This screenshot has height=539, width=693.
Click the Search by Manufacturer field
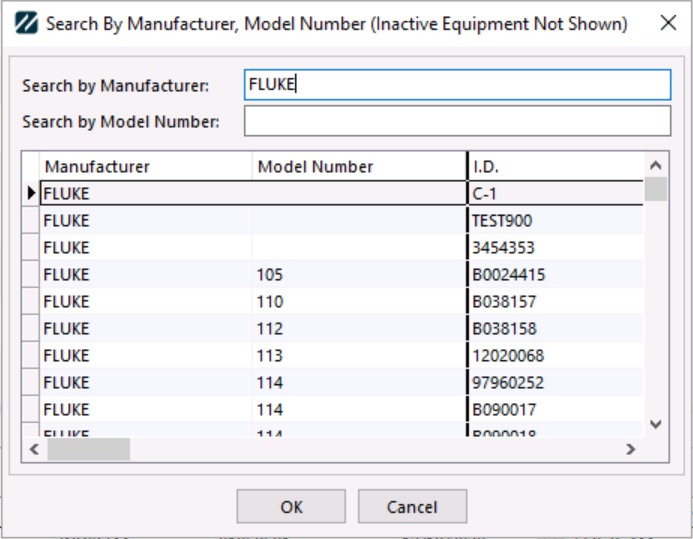tap(457, 85)
